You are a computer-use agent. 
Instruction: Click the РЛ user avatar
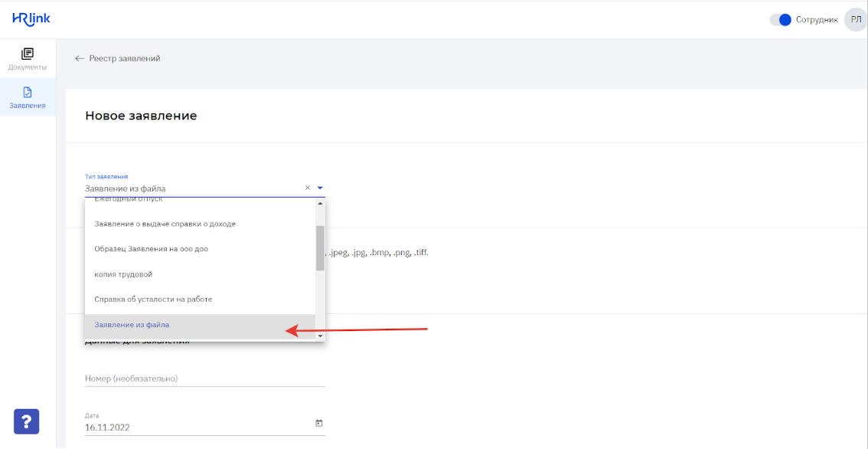[855, 20]
